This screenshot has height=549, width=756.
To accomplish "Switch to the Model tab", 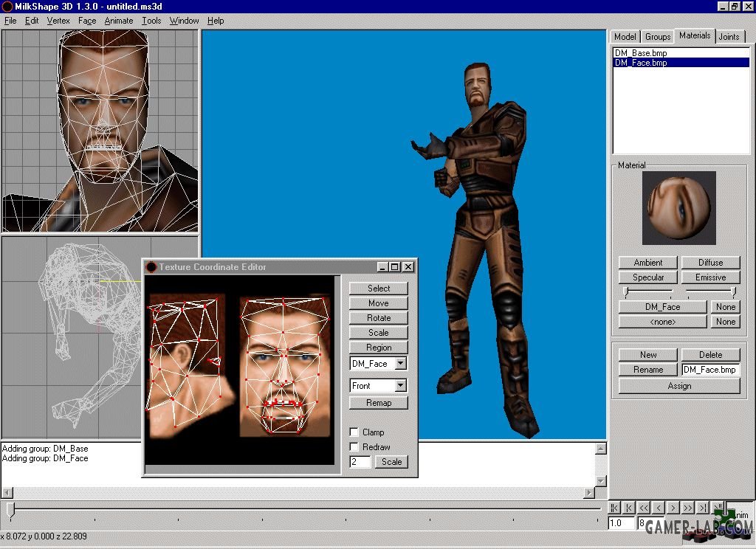I will click(625, 37).
